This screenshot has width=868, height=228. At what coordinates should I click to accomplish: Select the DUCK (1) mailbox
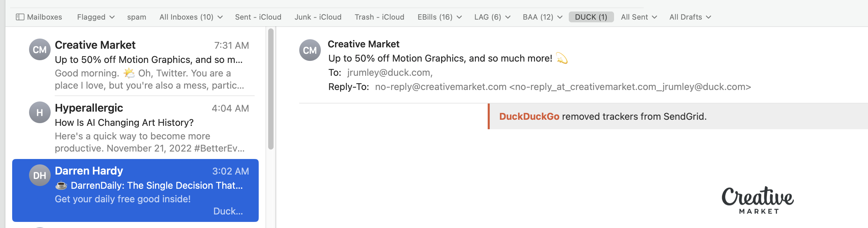click(591, 17)
